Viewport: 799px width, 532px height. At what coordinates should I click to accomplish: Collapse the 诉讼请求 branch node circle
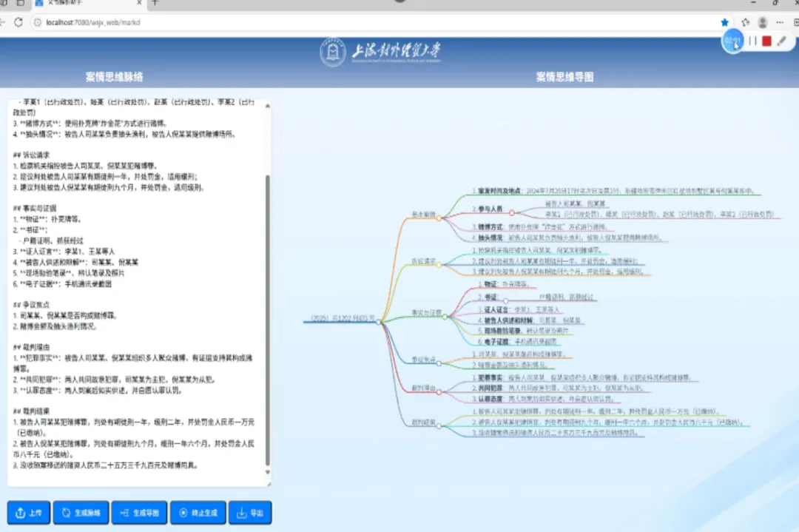point(439,264)
